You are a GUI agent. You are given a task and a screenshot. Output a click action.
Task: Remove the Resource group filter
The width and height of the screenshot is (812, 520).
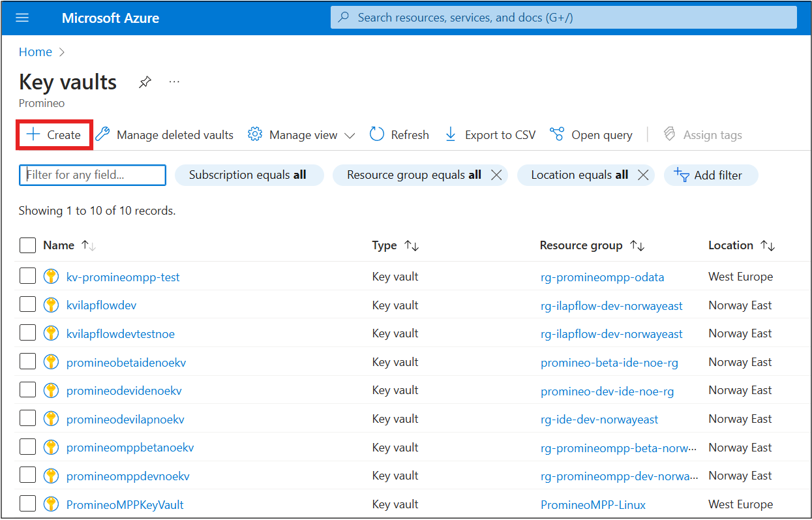496,175
